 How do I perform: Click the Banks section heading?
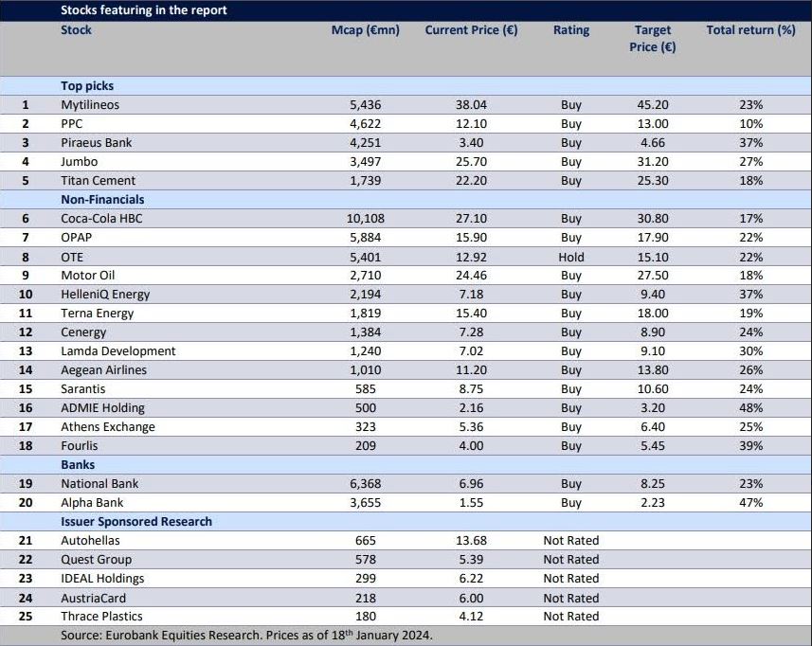point(78,465)
